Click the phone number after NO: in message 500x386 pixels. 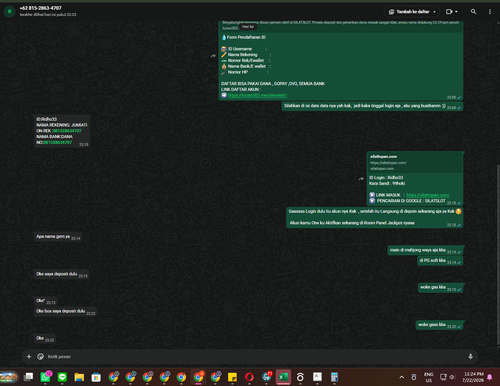point(57,142)
